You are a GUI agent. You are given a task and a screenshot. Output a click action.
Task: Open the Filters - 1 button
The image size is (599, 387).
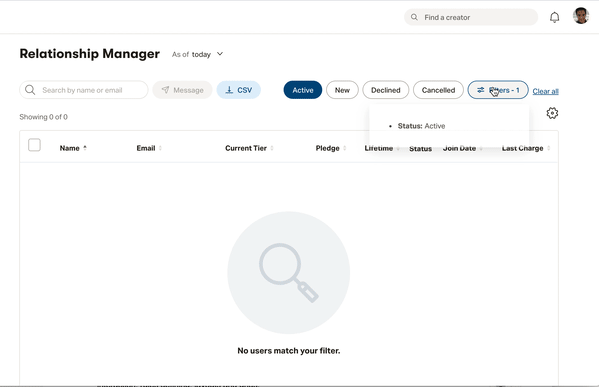point(498,90)
